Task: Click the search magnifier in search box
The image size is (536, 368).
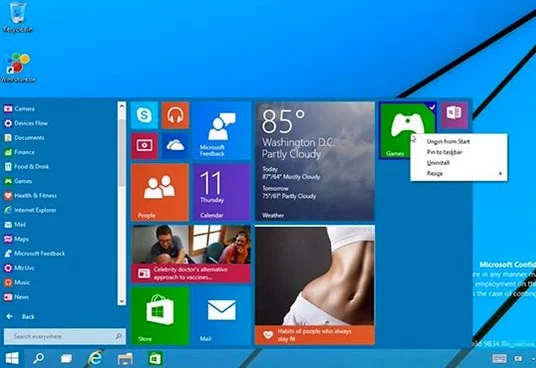Action: pyautogui.click(x=119, y=336)
